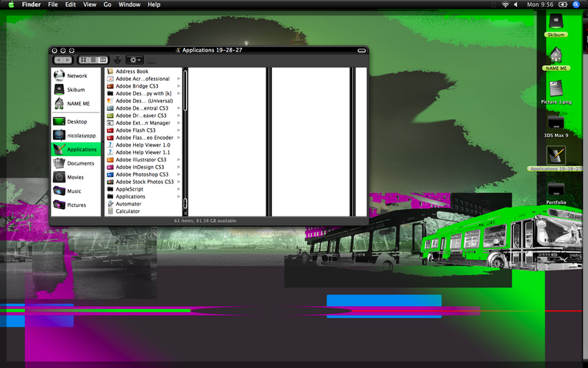Screen dimensions: 588x368
Task: Click the Mon 9:56 clock
Action: tap(540, 4)
